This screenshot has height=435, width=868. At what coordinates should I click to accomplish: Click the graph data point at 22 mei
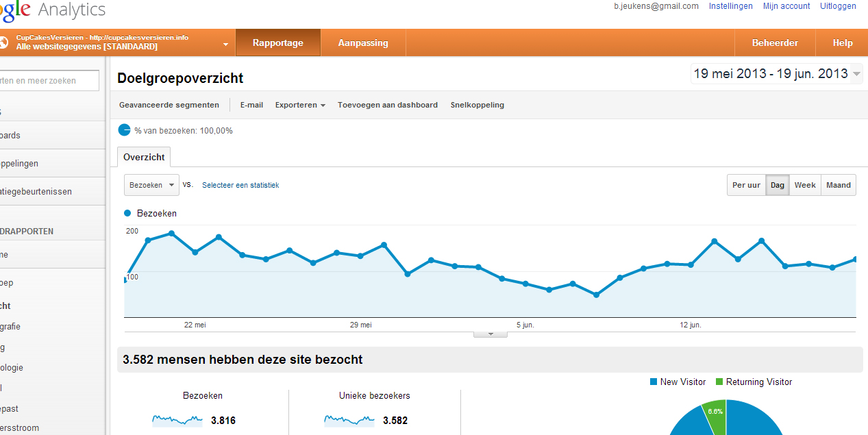pos(195,252)
